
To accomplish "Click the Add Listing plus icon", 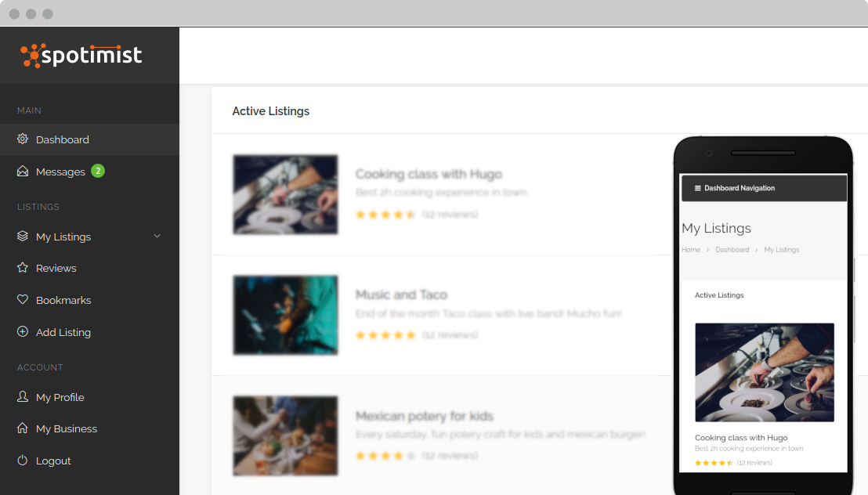I will pos(23,332).
